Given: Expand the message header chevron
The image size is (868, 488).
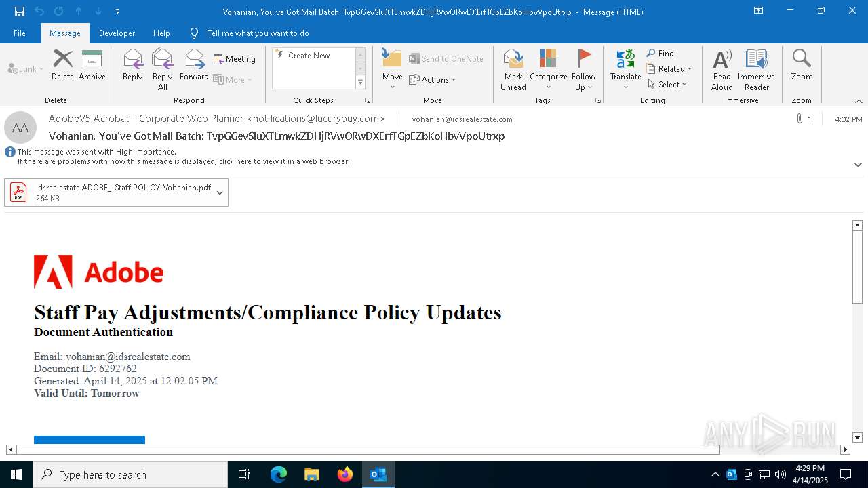Looking at the screenshot, I should 858,165.
